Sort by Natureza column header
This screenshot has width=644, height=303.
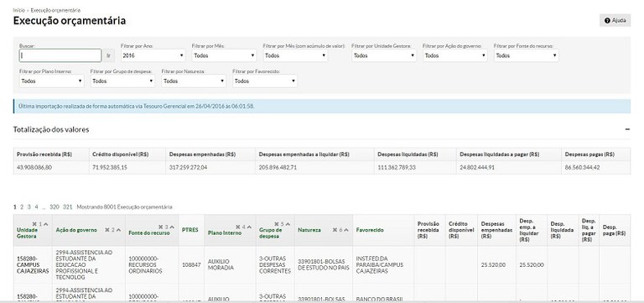click(x=309, y=230)
